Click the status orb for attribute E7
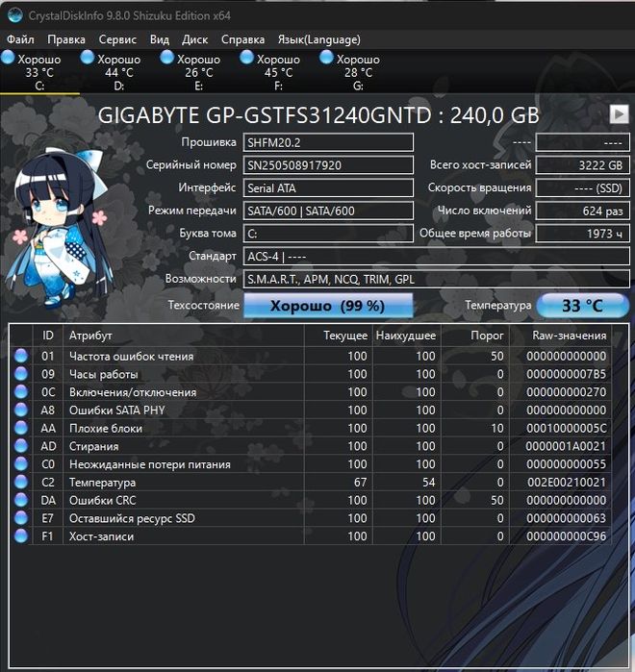 click(21, 518)
